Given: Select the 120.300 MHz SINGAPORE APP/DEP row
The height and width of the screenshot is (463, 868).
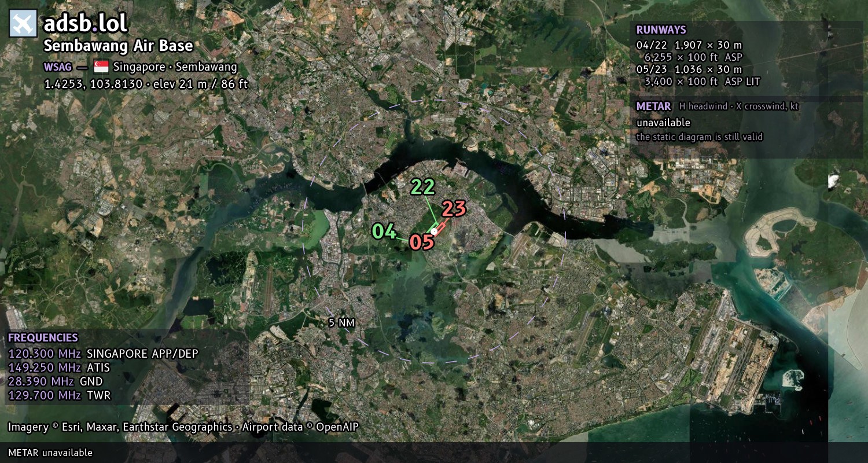Looking at the screenshot, I should click(103, 354).
